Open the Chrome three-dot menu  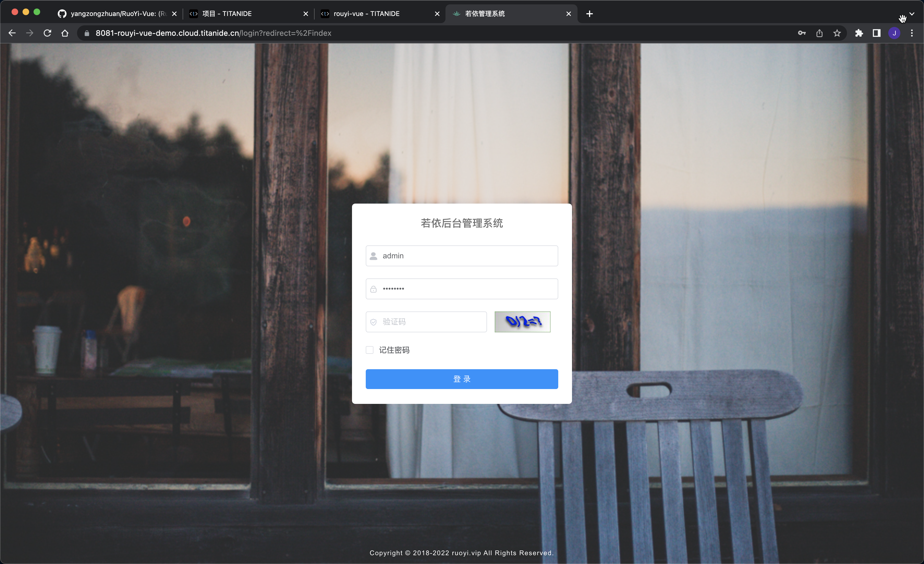coord(912,33)
